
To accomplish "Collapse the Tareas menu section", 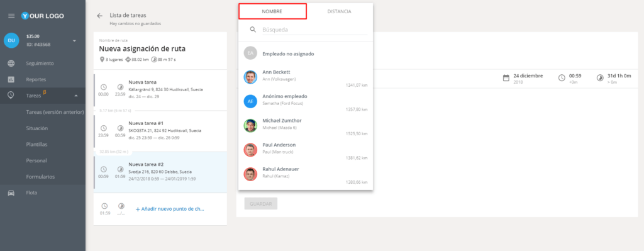I will (x=76, y=96).
